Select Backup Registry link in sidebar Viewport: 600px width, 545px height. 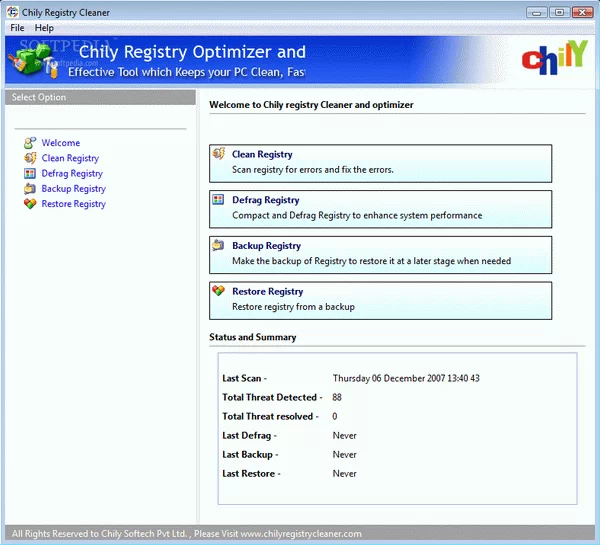point(73,189)
